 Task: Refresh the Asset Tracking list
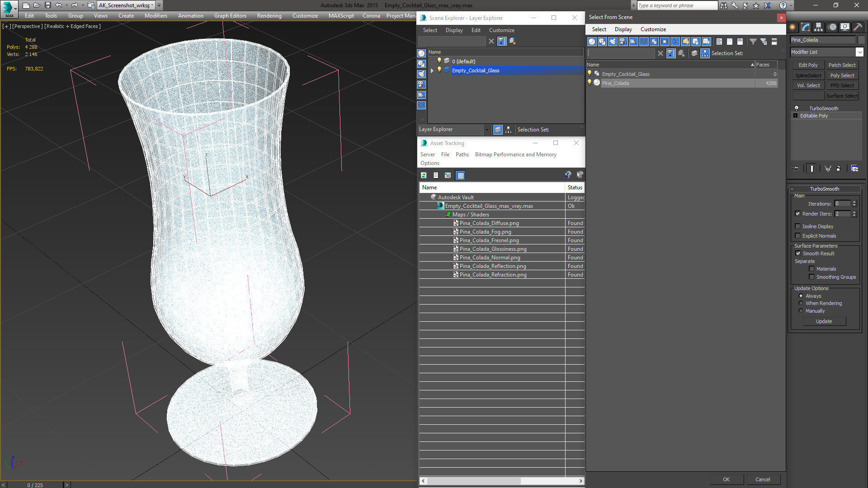pyautogui.click(x=424, y=175)
